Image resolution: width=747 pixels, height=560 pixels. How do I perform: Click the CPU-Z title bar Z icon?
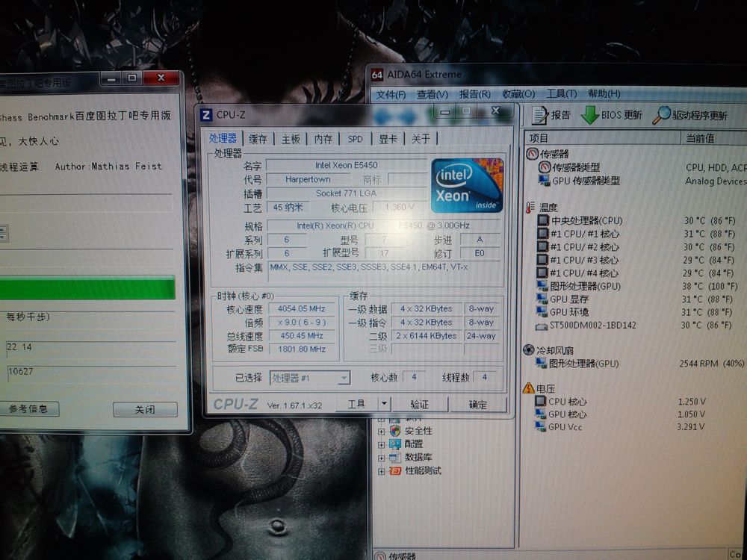[x=206, y=115]
